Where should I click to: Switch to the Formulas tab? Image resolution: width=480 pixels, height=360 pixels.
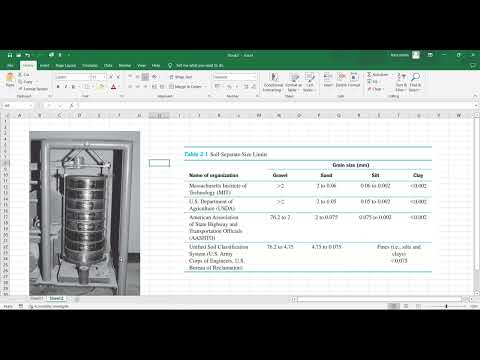click(x=90, y=66)
